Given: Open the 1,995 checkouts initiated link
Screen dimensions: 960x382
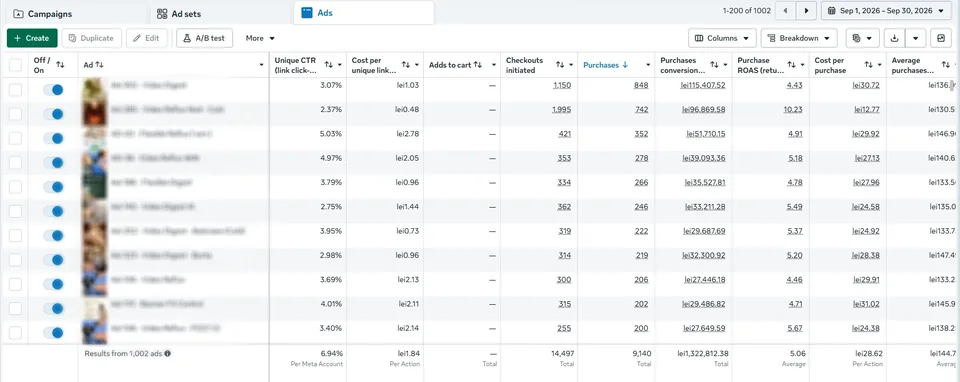Looking at the screenshot, I should (561, 110).
